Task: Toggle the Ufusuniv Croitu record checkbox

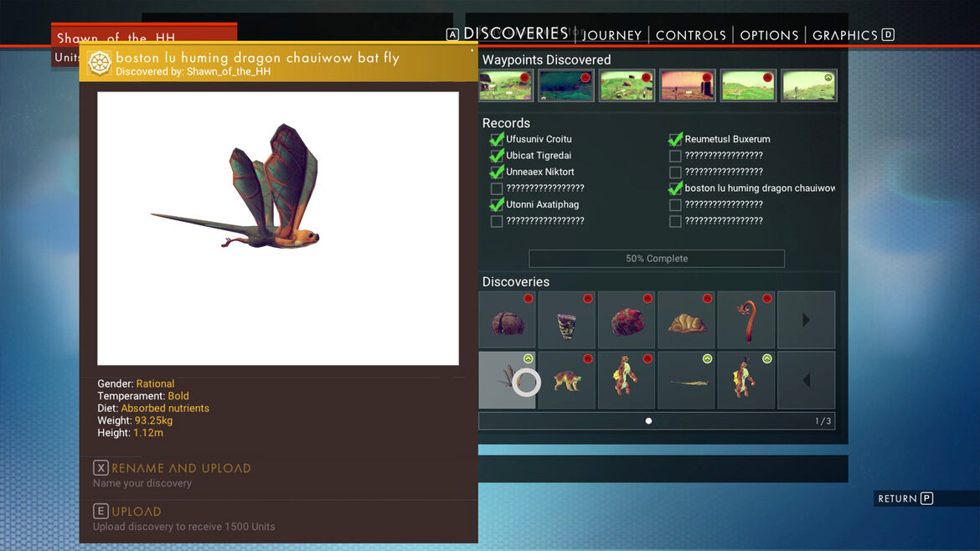Action: 497,139
